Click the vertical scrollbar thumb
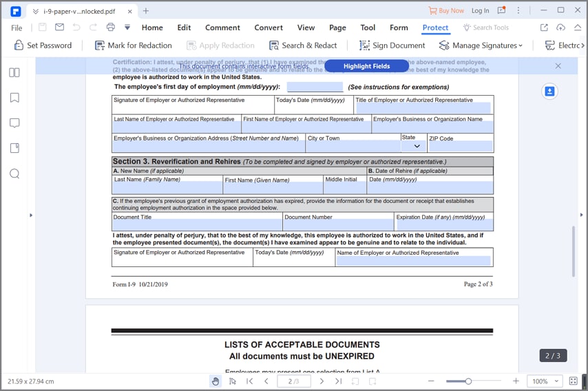588x391 pixels. click(x=574, y=251)
